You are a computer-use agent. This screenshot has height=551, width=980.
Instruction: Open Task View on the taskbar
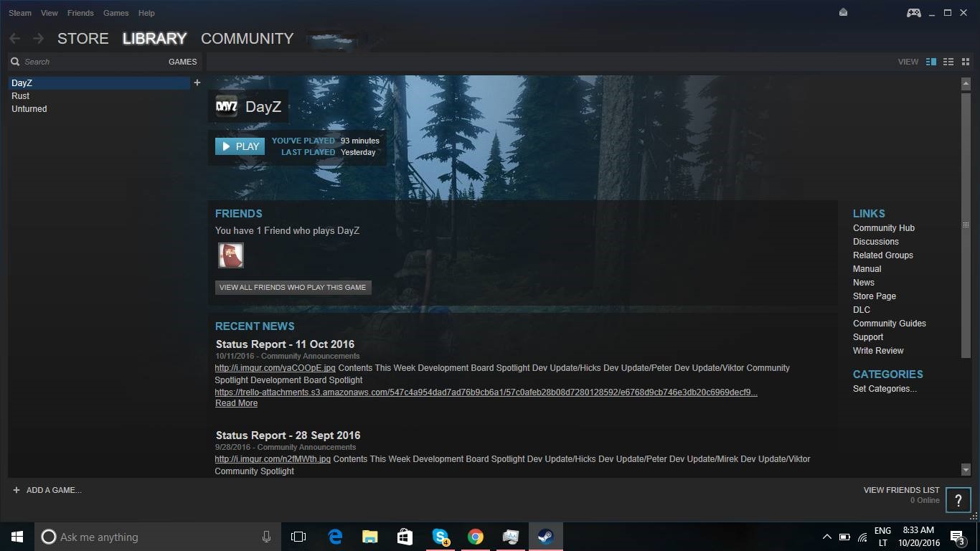point(298,537)
